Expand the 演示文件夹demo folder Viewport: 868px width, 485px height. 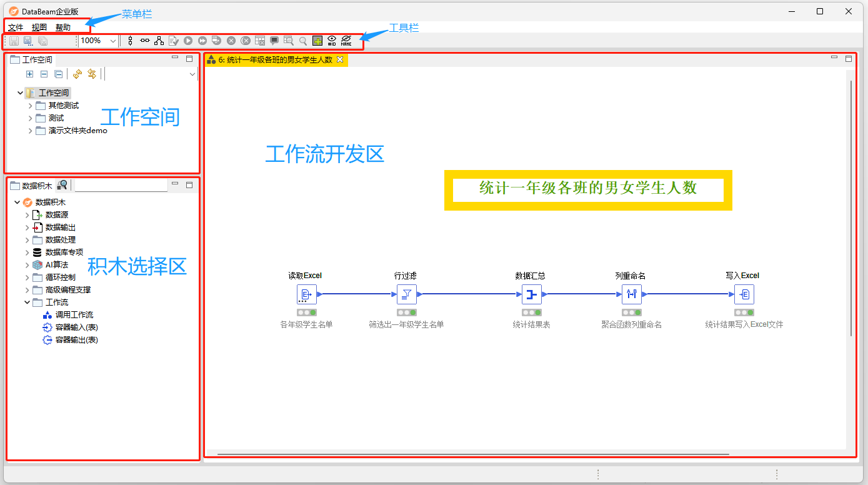click(x=30, y=131)
